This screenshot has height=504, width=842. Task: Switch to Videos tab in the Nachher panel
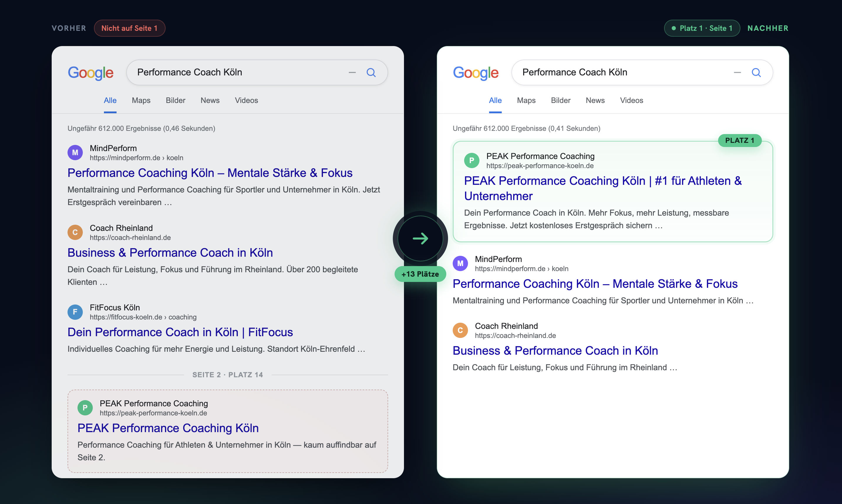click(x=631, y=100)
